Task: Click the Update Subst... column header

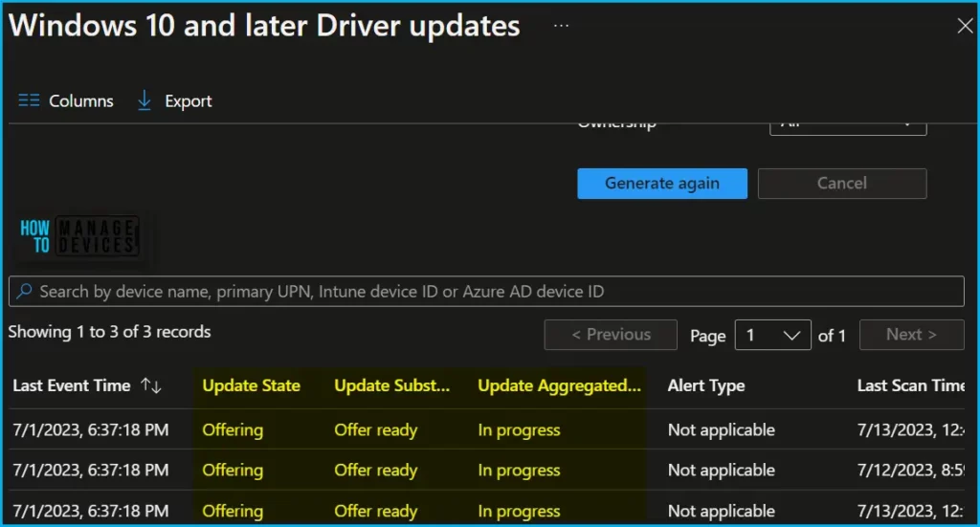Action: click(x=391, y=385)
